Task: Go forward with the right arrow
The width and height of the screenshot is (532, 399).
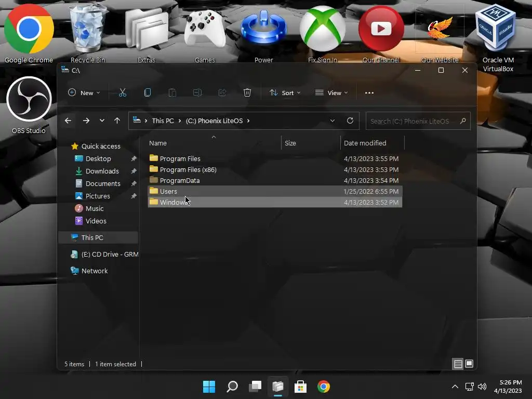Action: [x=86, y=121]
